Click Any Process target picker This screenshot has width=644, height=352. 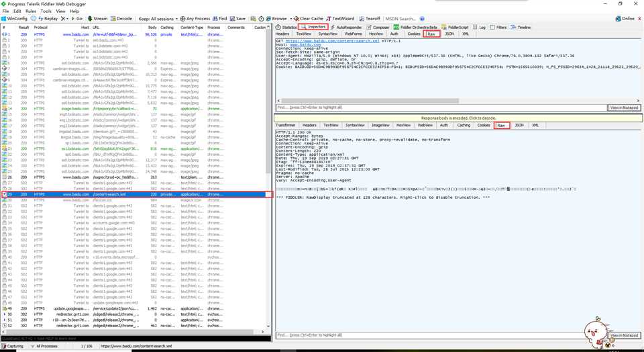[195, 19]
